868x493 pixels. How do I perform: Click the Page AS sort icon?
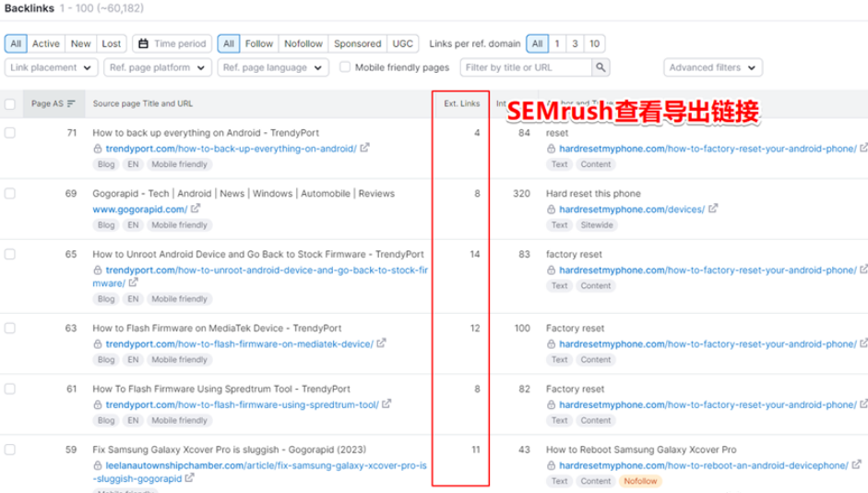click(71, 103)
